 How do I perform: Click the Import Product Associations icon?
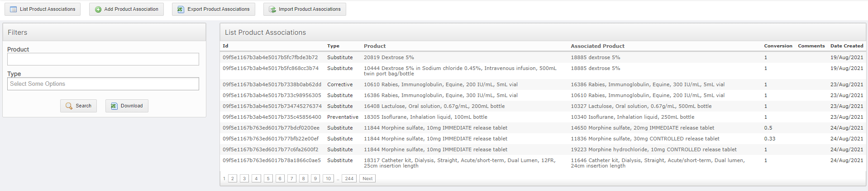coord(272,9)
